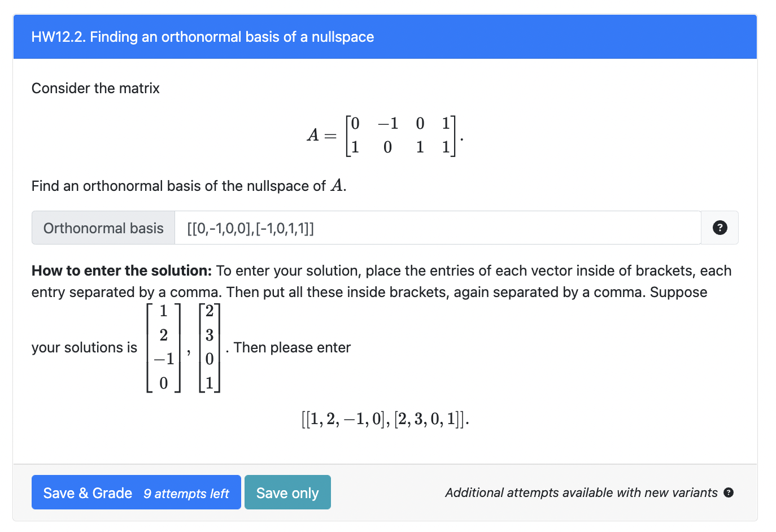
Task: Click the question mark about additional attempts
Action: [x=728, y=492]
